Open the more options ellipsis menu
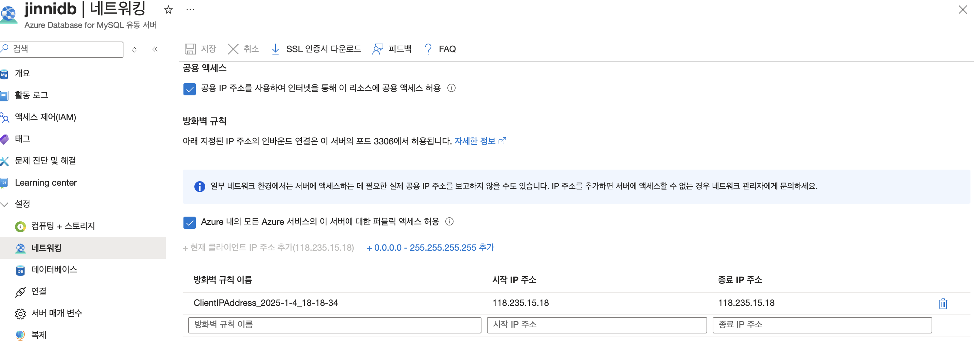This screenshot has height=344, width=980. point(190,10)
